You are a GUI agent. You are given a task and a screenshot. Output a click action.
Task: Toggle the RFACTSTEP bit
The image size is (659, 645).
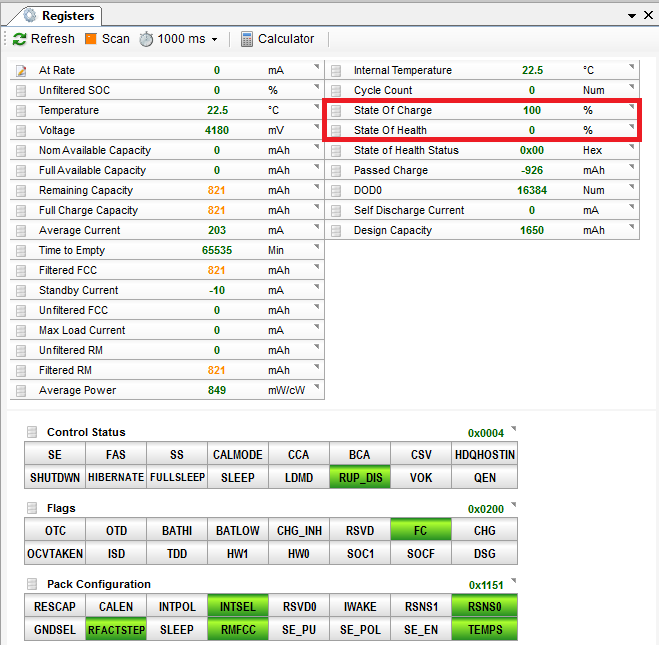116,629
